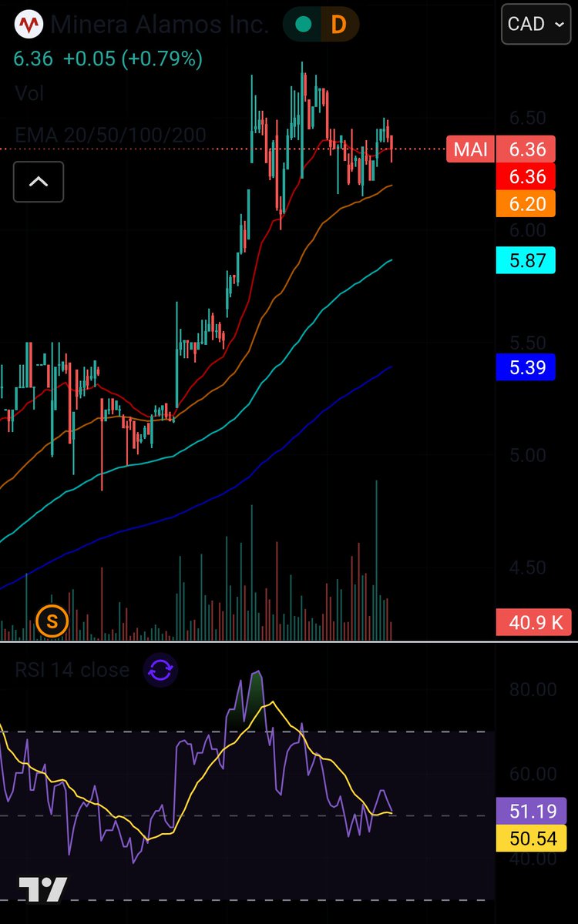
Task: Open the Minera Alamos Inc. symbol title
Action: click(x=160, y=25)
